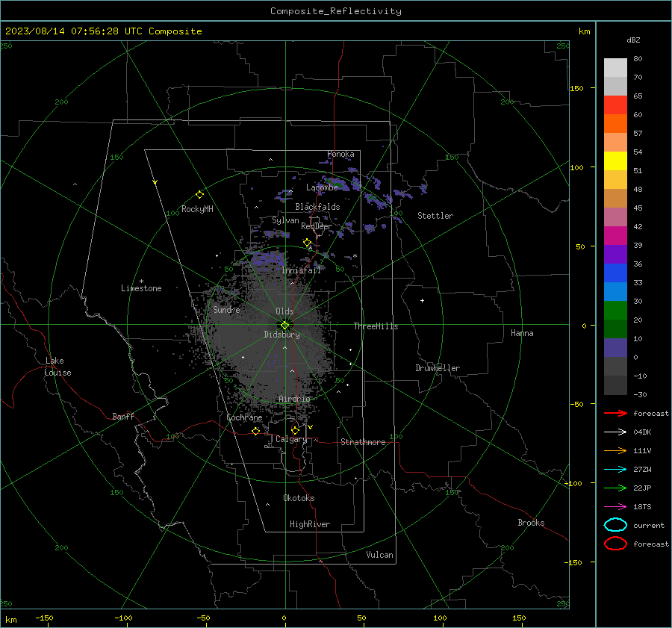Click the Okotoks label

point(299,498)
